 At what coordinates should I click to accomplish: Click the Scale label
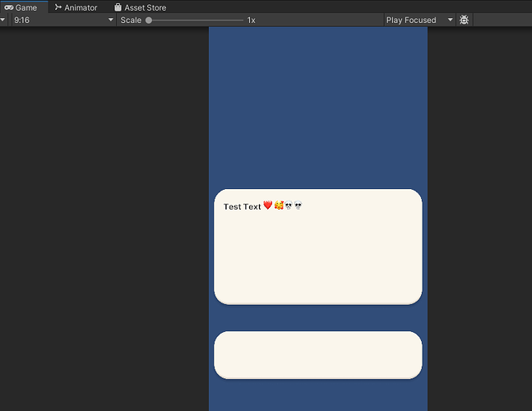coord(131,21)
